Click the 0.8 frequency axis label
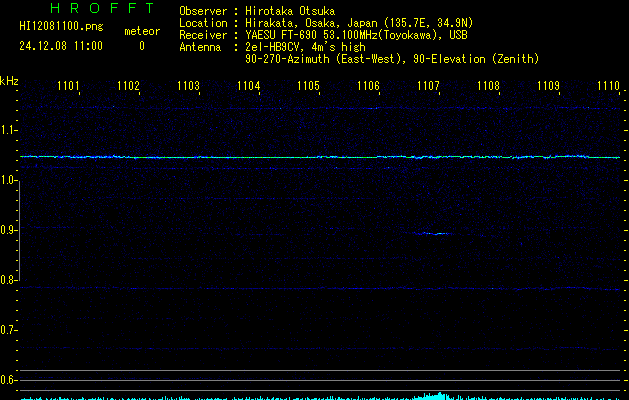Viewport: 629px width, 400px height. coord(9,280)
